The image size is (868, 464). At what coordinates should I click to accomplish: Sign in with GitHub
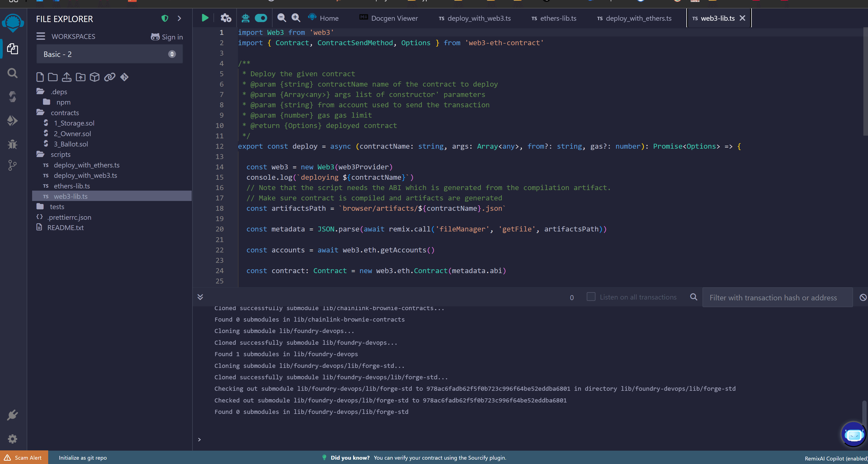pos(167,37)
